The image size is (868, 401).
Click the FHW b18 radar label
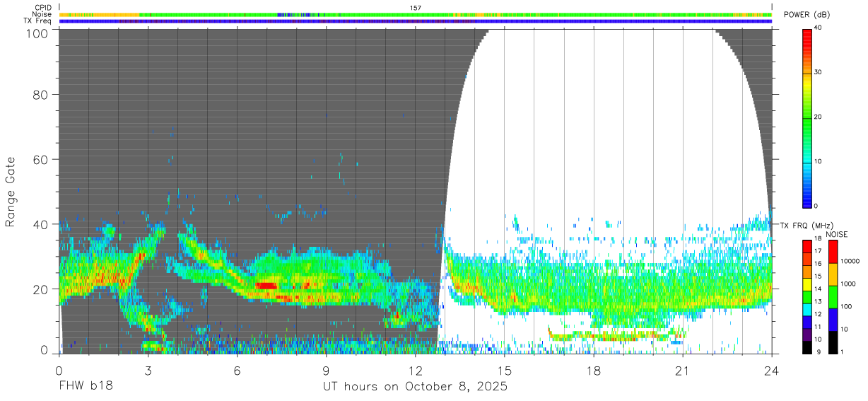86,387
